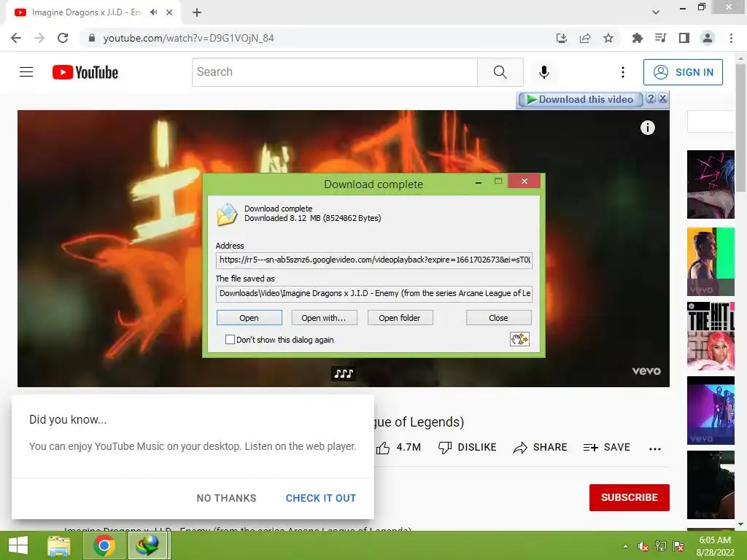The image size is (747, 560).
Task: Close the IDM download panel with X
Action: (x=662, y=98)
